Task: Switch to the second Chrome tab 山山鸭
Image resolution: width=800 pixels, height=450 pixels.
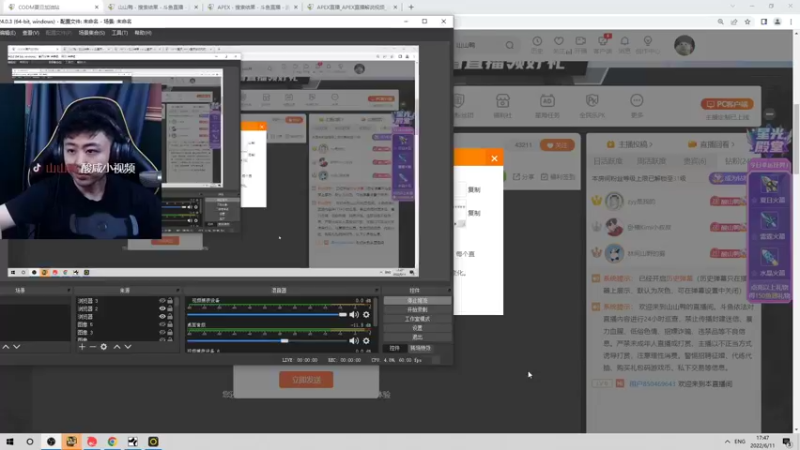Action: pos(151,7)
